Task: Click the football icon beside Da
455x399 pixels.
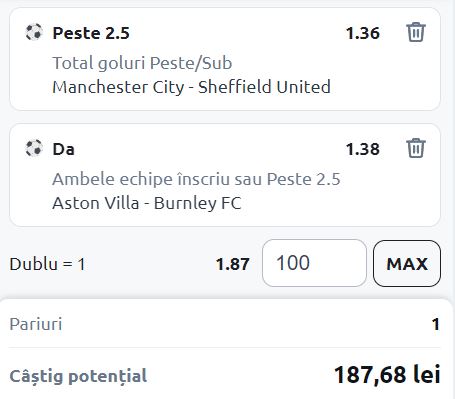Action: tap(34, 148)
